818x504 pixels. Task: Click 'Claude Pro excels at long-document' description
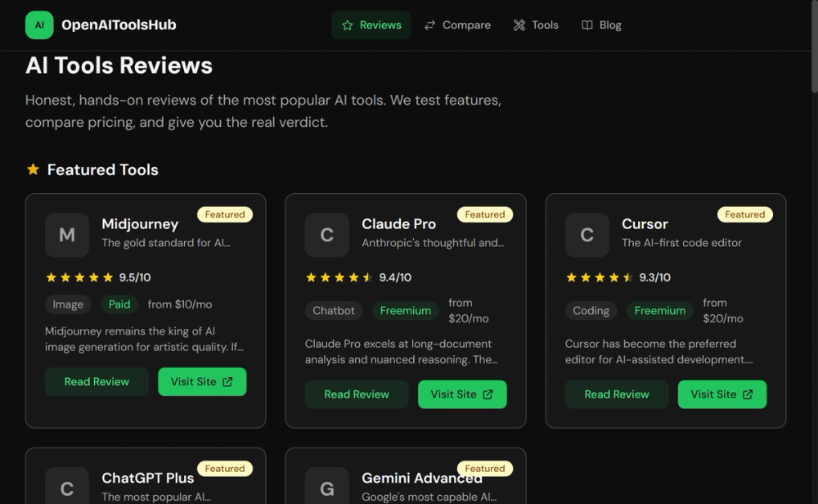click(402, 351)
